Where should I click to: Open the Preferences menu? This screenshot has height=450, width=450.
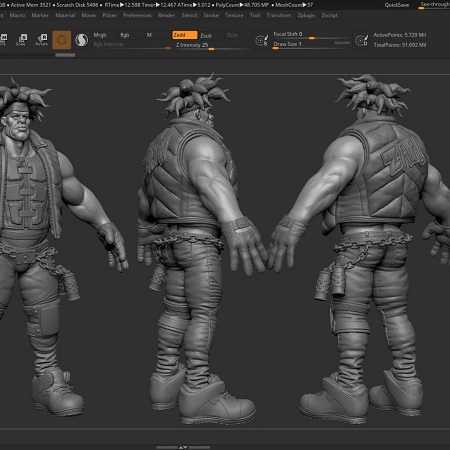[x=137, y=15]
